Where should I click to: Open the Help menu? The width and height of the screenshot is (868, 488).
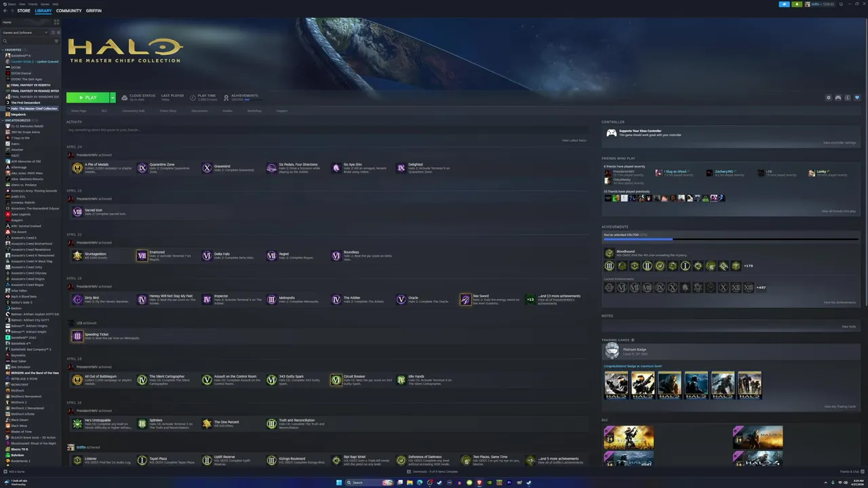point(56,3)
